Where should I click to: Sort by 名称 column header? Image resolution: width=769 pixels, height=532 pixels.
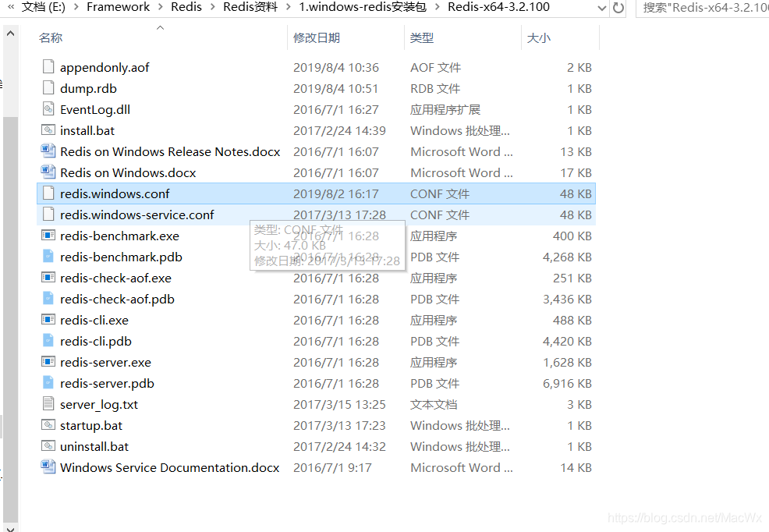click(x=51, y=37)
